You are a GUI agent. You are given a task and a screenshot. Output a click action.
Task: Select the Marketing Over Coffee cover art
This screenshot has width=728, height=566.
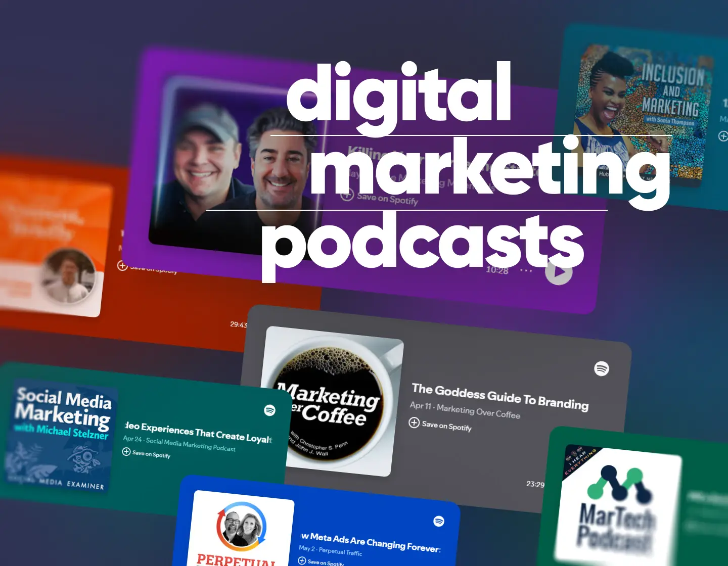click(x=332, y=402)
